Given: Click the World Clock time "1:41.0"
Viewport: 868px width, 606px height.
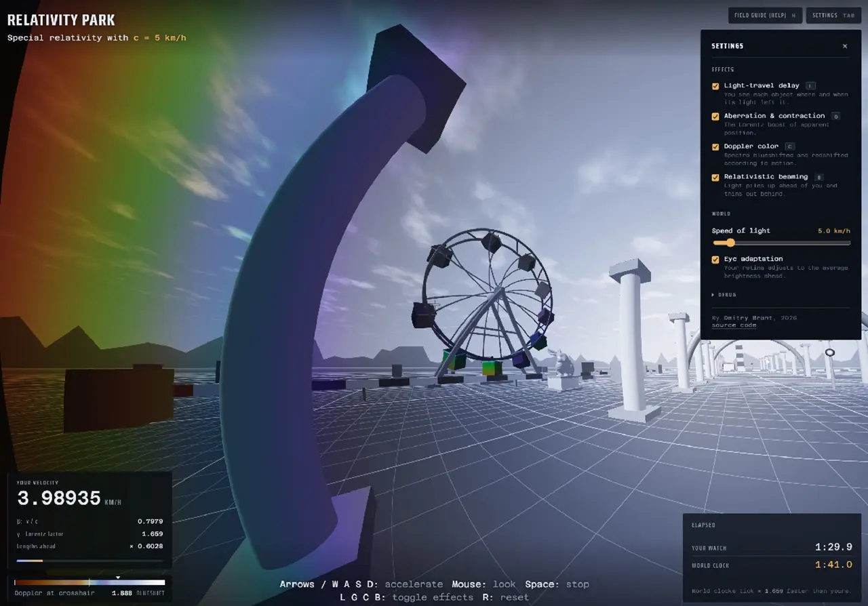Looking at the screenshot, I should point(833,565).
